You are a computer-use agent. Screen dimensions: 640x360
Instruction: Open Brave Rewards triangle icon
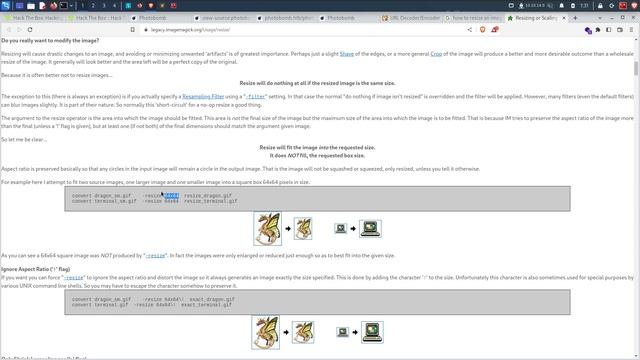point(495,29)
